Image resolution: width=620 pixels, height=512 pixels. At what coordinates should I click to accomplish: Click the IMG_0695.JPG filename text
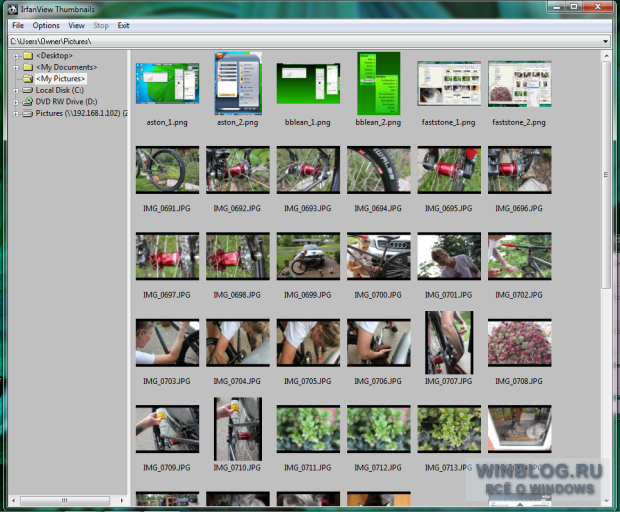448,208
